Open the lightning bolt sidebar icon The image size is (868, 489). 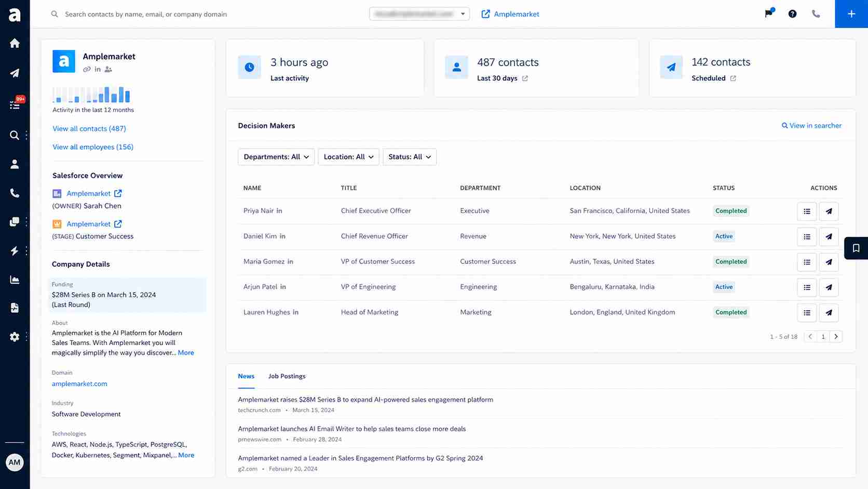coord(15,250)
